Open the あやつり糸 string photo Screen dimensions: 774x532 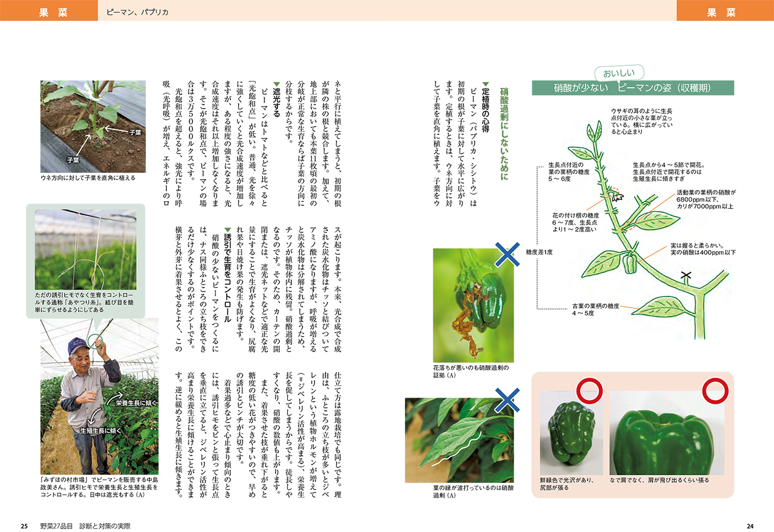click(x=86, y=250)
